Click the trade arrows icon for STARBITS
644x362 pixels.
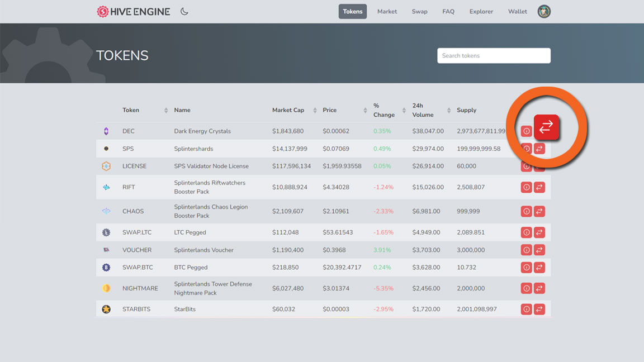pyautogui.click(x=539, y=309)
